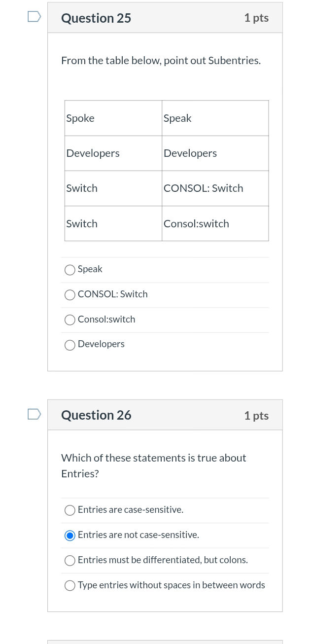This screenshot has height=644, width=311.
Task: Select 'Type entries without spaces in between words'
Action: tap(69, 586)
